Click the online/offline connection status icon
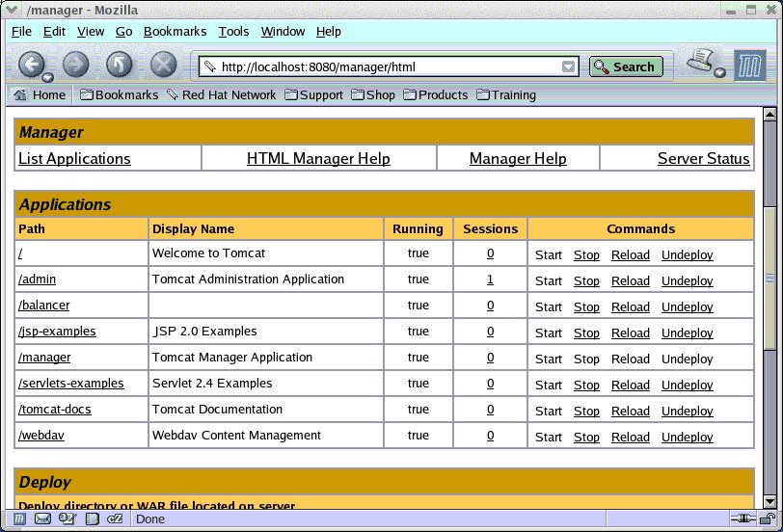This screenshot has width=783, height=532. 743,519
